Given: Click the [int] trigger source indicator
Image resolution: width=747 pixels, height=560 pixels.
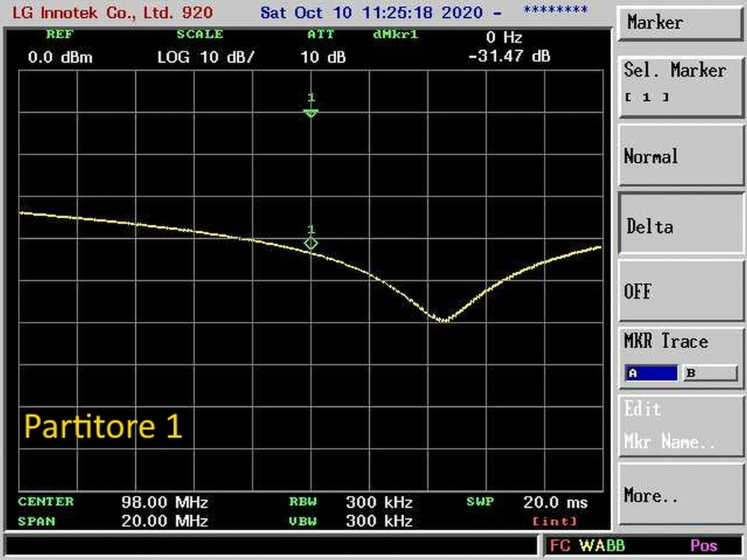Looking at the screenshot, I should (x=557, y=521).
